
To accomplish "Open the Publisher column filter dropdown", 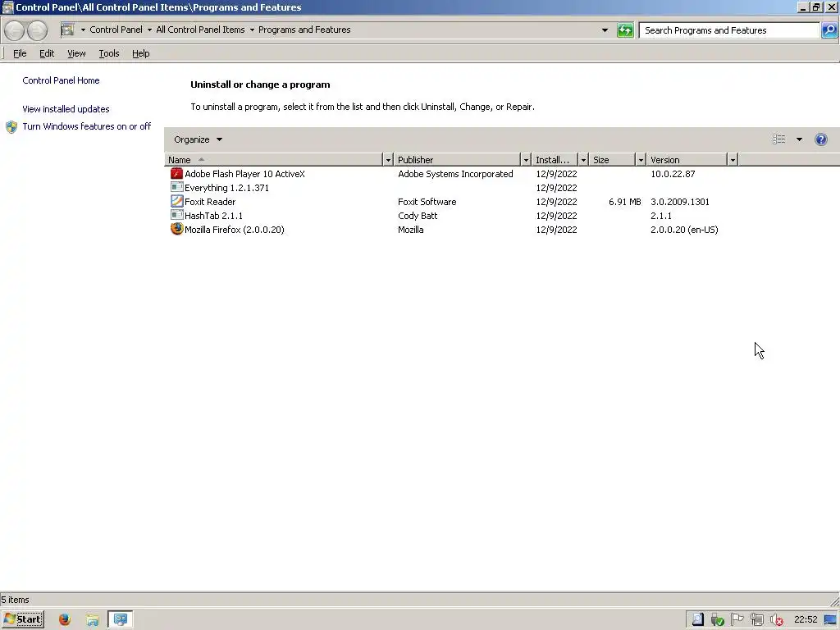I will 526,160.
